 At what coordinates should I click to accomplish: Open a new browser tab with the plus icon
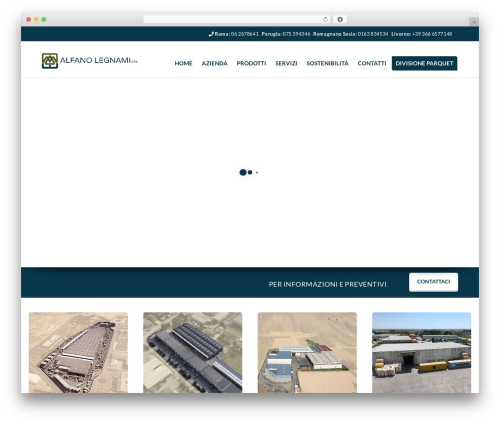point(474,22)
